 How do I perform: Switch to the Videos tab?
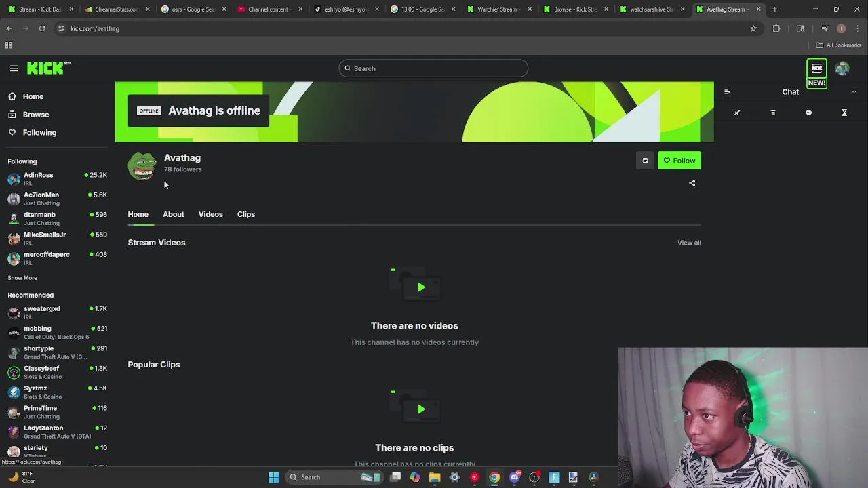(210, 214)
